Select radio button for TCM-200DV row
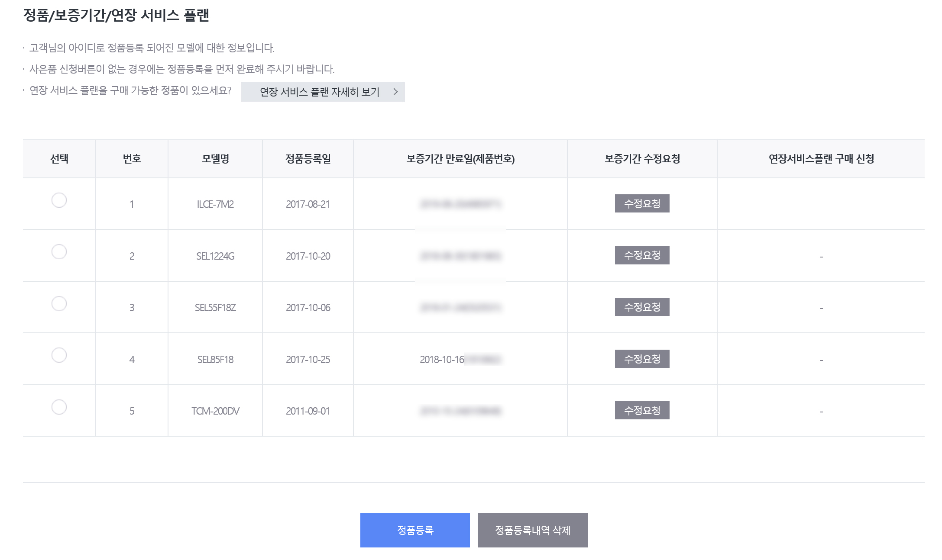942x560 pixels. [59, 407]
